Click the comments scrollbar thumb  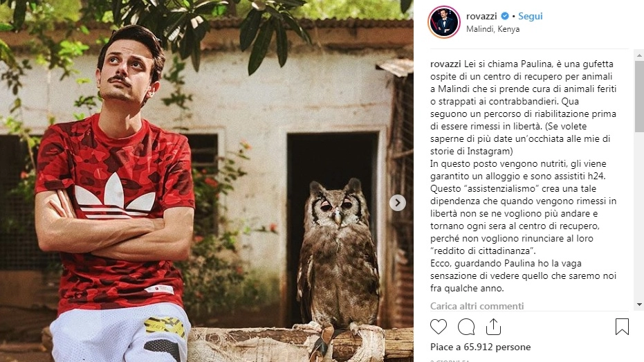click(639, 97)
